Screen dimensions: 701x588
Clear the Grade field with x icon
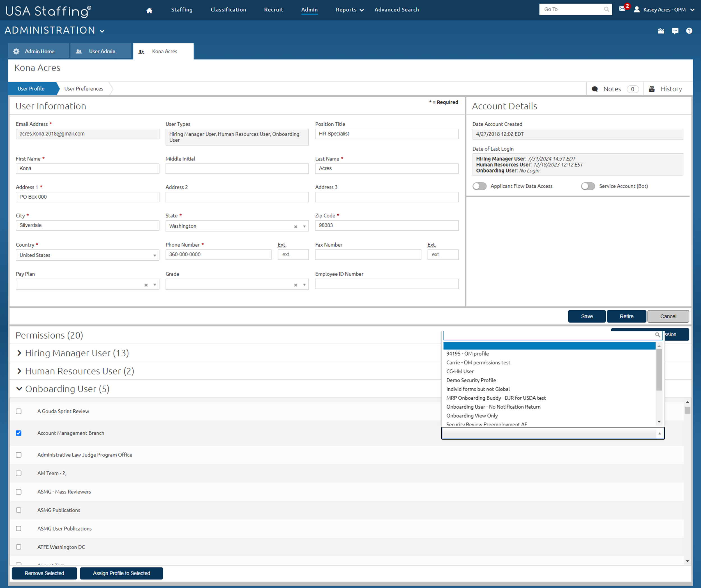coord(296,285)
